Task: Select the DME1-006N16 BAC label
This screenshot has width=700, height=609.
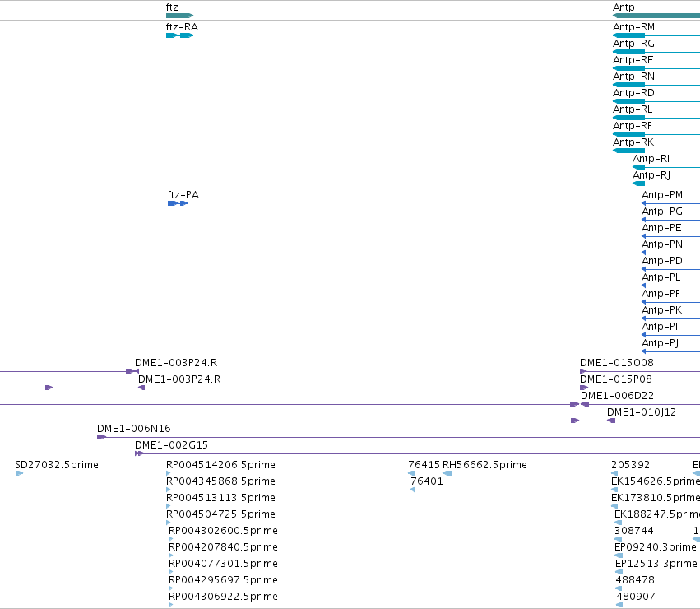Action: click(134, 429)
